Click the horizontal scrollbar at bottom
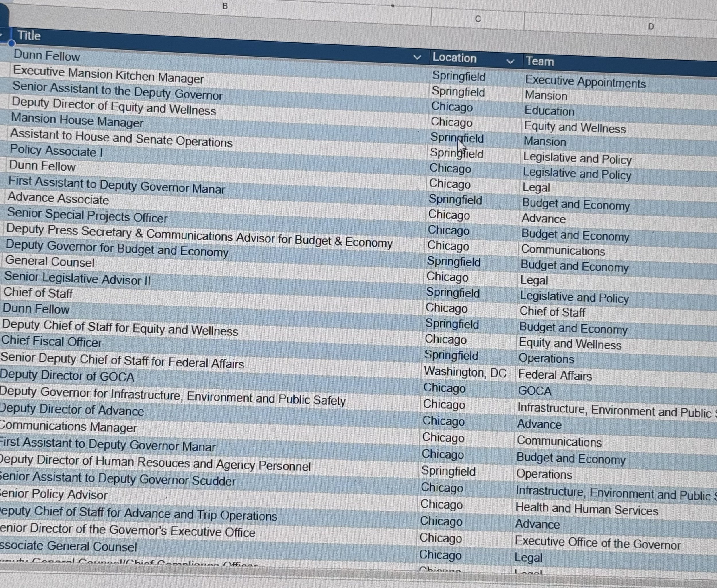717x588 pixels. coord(358,576)
